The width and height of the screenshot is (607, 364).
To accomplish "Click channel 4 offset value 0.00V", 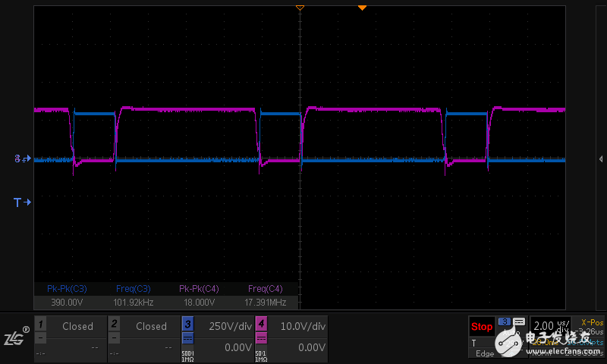I will pos(312,347).
